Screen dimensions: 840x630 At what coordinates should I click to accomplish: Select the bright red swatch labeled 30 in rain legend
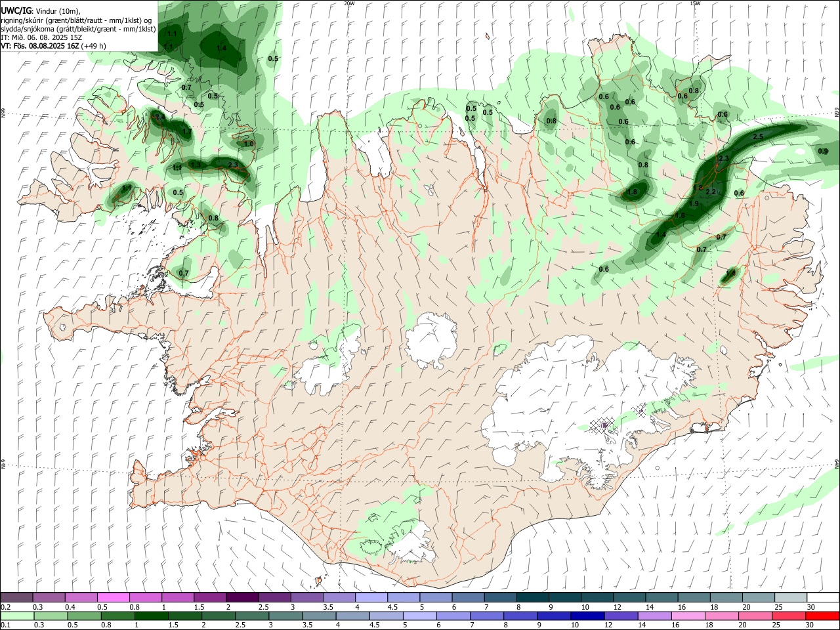pos(822,616)
